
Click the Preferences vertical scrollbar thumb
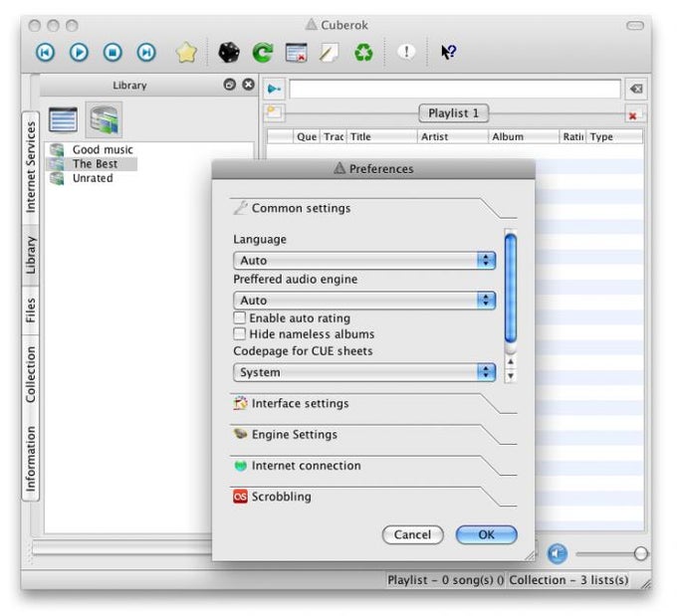point(511,289)
